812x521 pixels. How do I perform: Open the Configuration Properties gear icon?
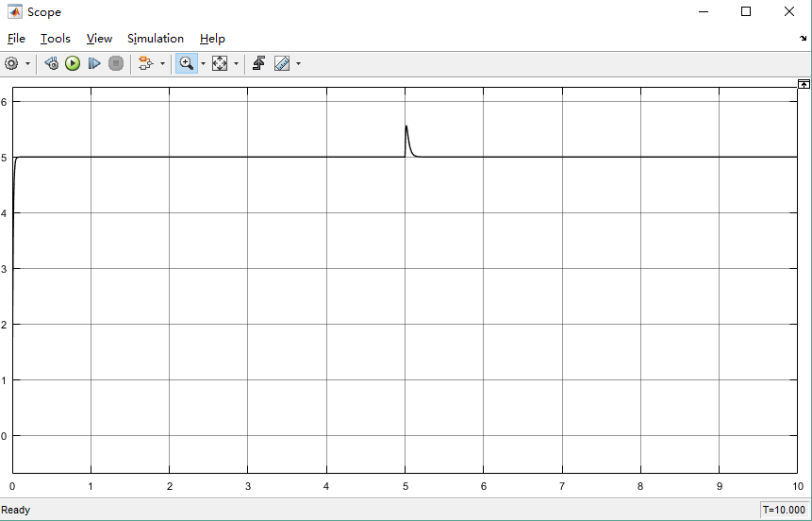tap(11, 63)
